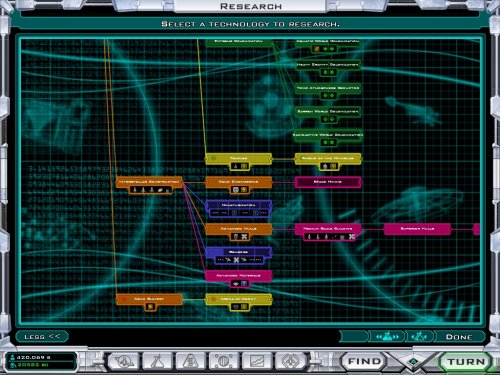The height and width of the screenshot is (375, 500).
Task: Click the round dial icon in bottom bar
Action: coord(223,361)
